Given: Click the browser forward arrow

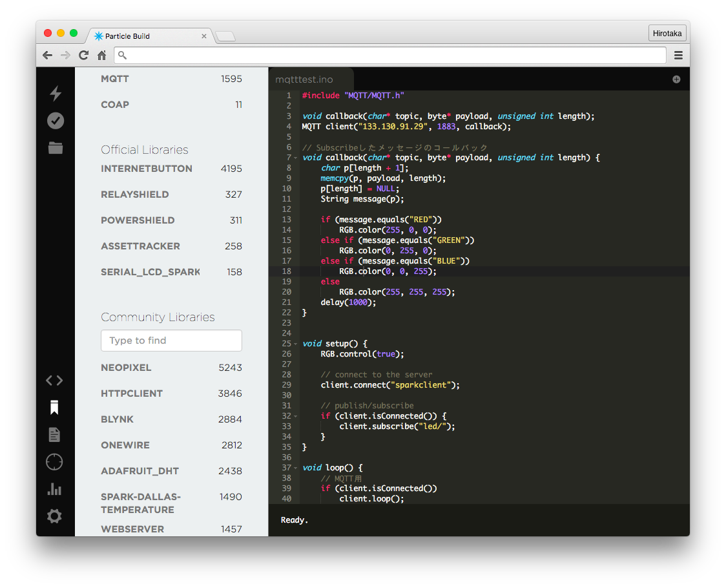Looking at the screenshot, I should (x=65, y=56).
